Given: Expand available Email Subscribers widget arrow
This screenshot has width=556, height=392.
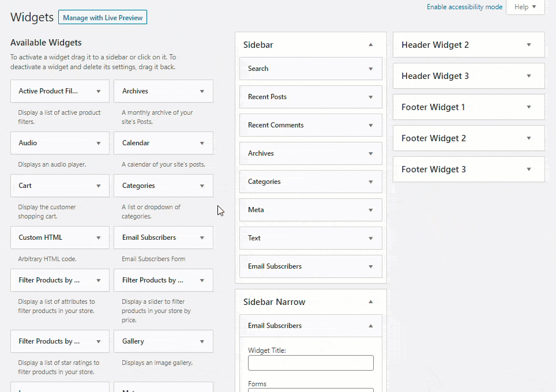Looking at the screenshot, I should [202, 238].
